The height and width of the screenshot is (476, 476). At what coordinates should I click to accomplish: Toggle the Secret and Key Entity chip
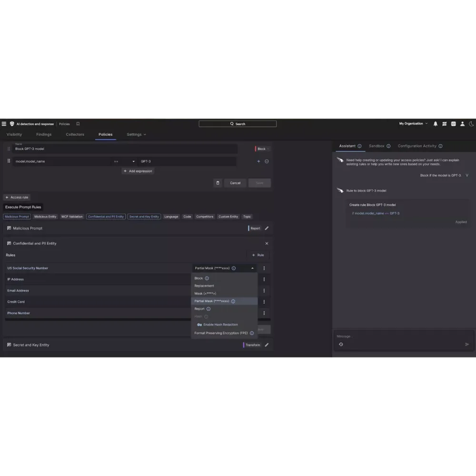144,217
